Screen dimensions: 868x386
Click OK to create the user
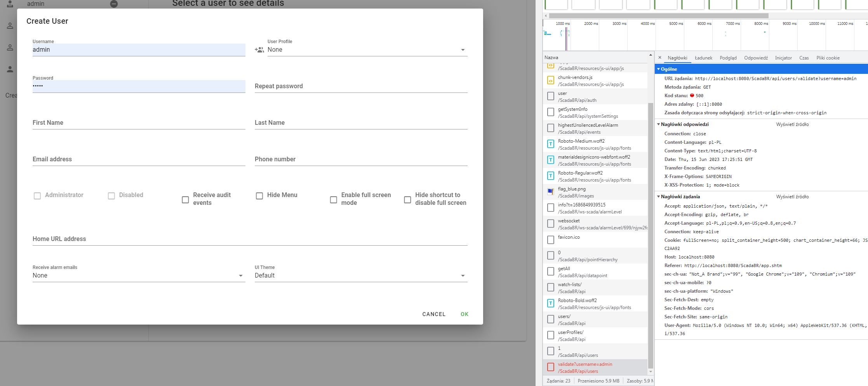click(464, 314)
